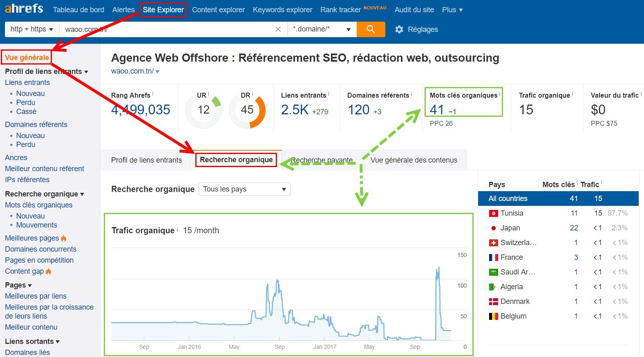Open Keywords explorer in top navigation

tap(282, 10)
